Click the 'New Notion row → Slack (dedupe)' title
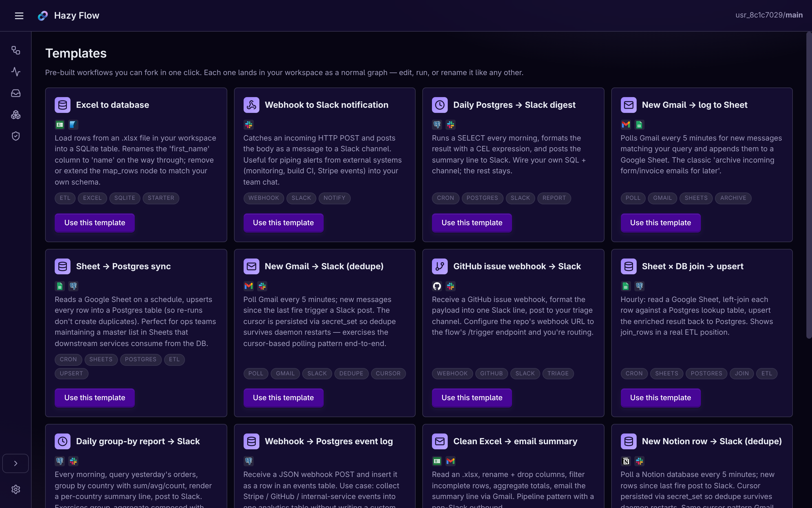812x508 pixels. 712,441
